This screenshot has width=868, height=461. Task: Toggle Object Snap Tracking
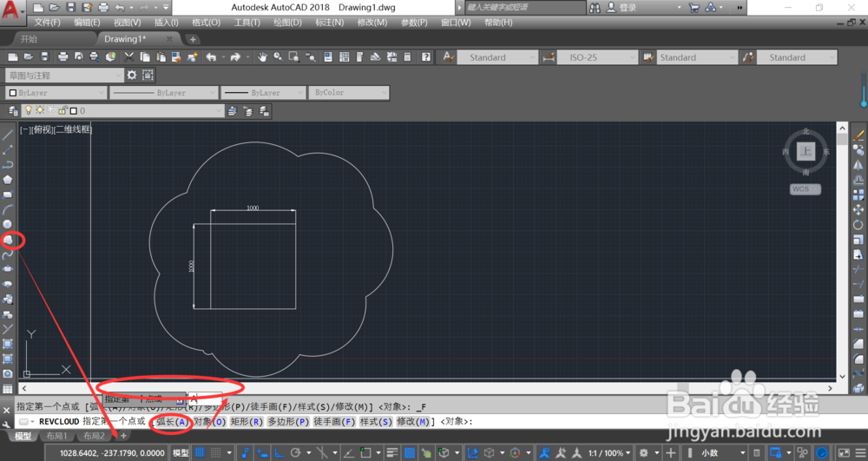point(349,452)
